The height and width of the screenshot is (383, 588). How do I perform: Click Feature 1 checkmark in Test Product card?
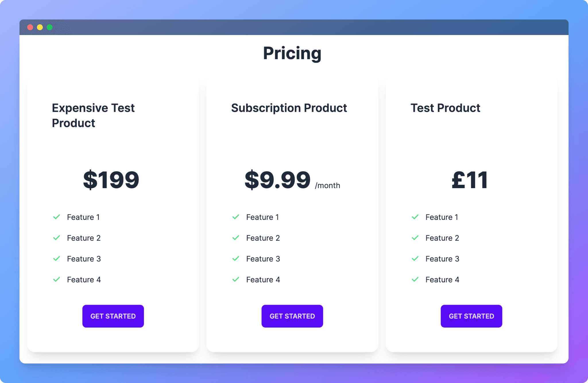point(415,217)
